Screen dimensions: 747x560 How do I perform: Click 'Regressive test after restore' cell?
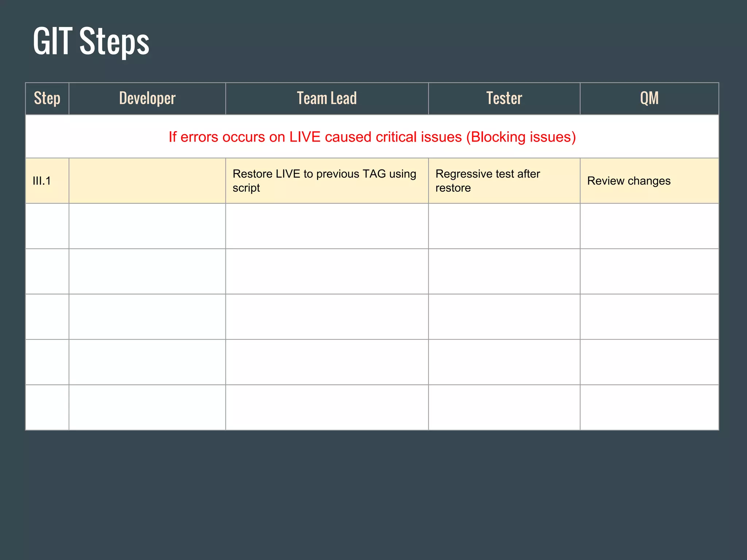pyautogui.click(x=504, y=181)
